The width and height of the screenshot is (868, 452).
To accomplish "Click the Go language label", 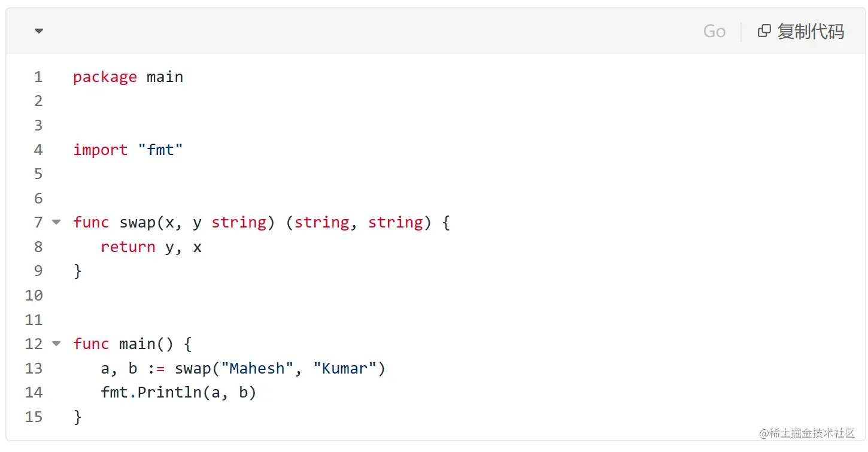I will click(714, 31).
